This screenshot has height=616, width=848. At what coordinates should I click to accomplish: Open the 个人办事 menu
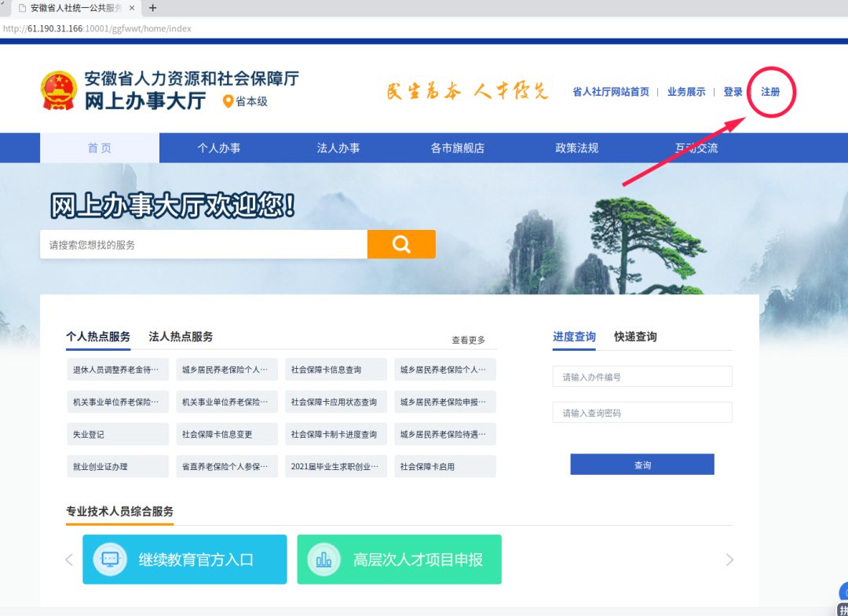click(x=219, y=148)
